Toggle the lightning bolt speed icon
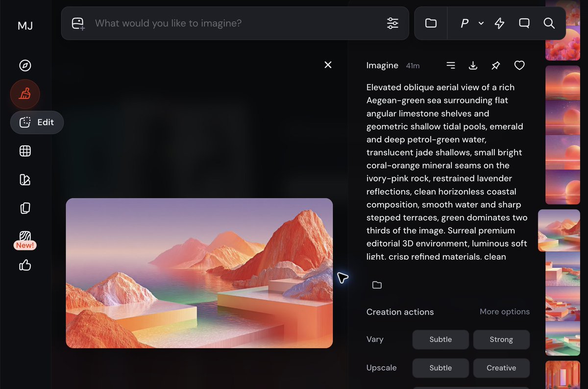The image size is (588, 389). coord(499,23)
